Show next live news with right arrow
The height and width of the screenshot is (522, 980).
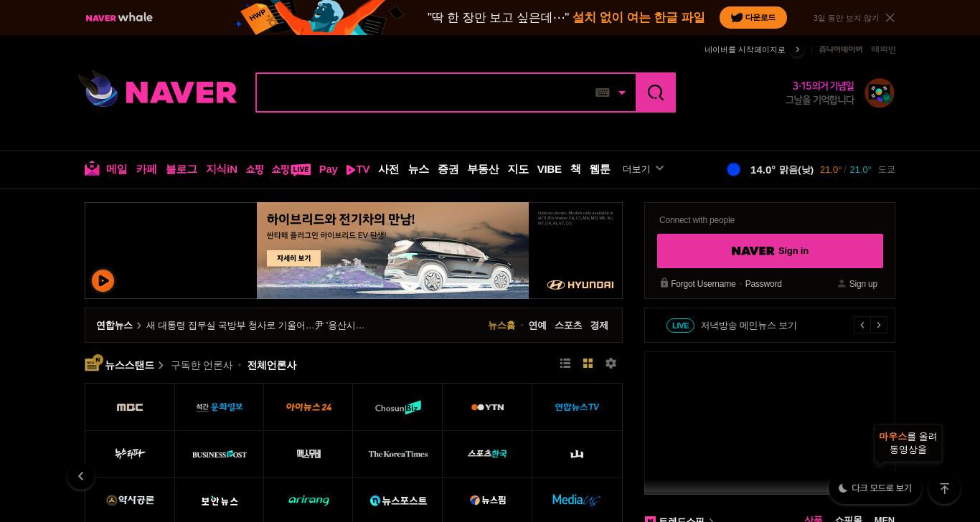[879, 326]
